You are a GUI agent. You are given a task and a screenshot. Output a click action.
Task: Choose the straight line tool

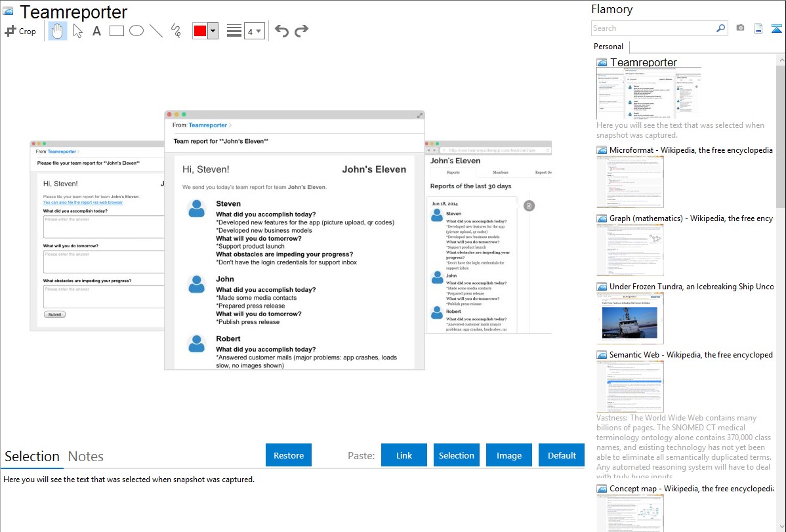pos(156,31)
